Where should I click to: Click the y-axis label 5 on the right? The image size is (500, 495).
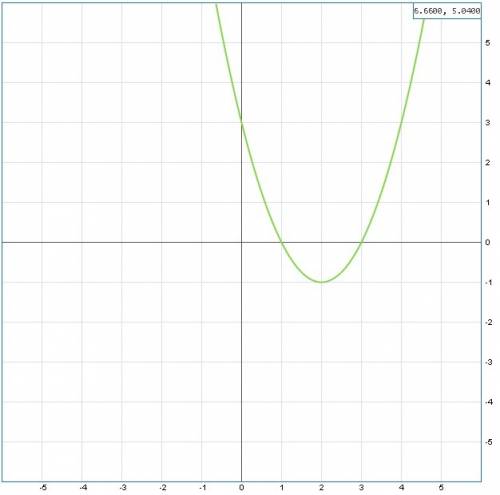488,43
